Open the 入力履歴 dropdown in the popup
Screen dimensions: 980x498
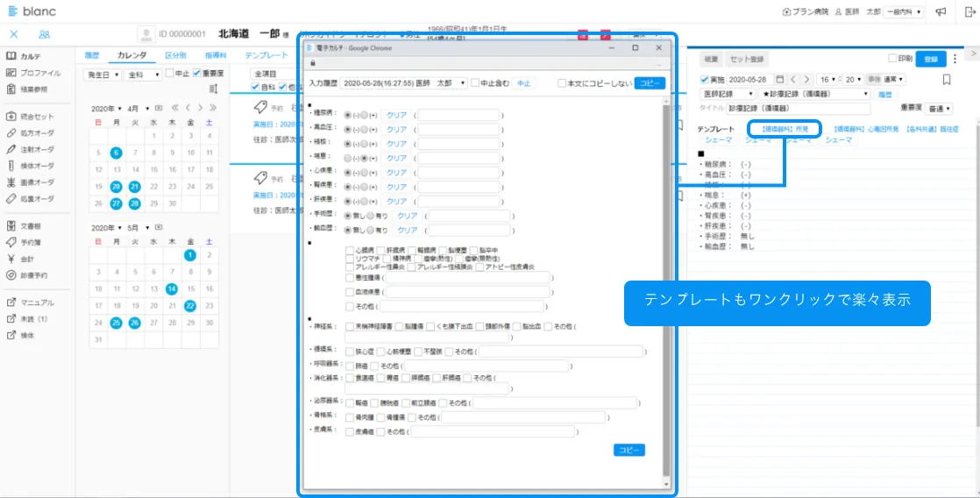tap(403, 82)
